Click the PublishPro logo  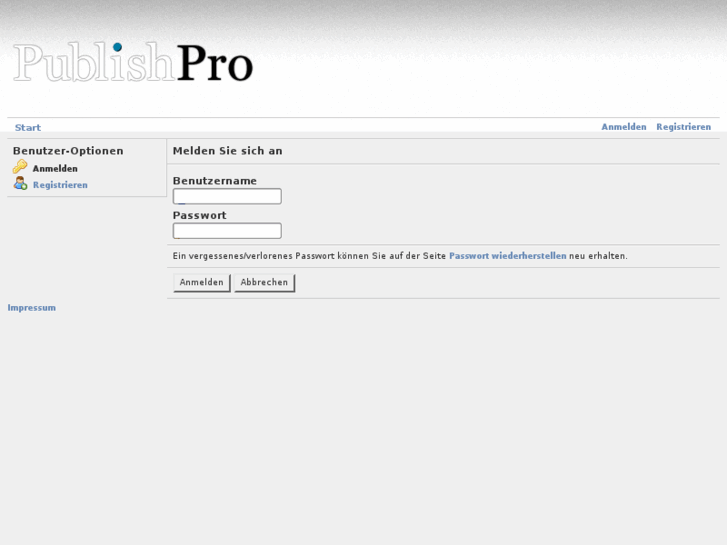point(133,62)
